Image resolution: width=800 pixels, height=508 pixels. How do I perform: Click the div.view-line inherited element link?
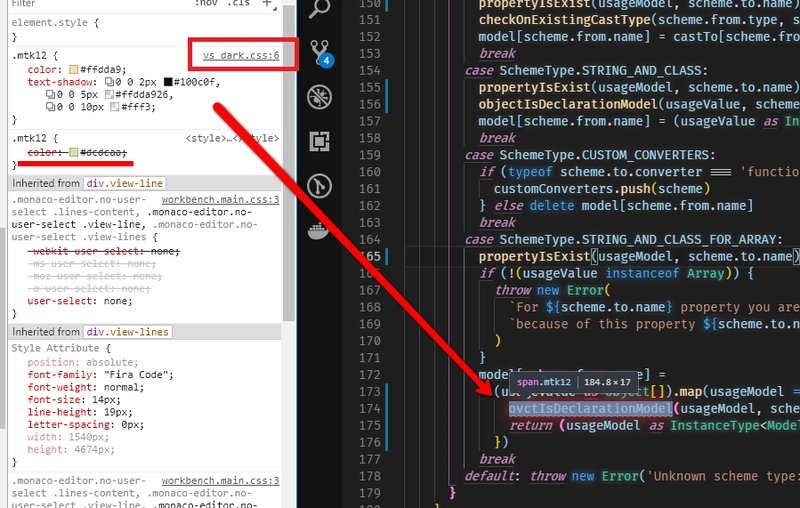click(125, 184)
